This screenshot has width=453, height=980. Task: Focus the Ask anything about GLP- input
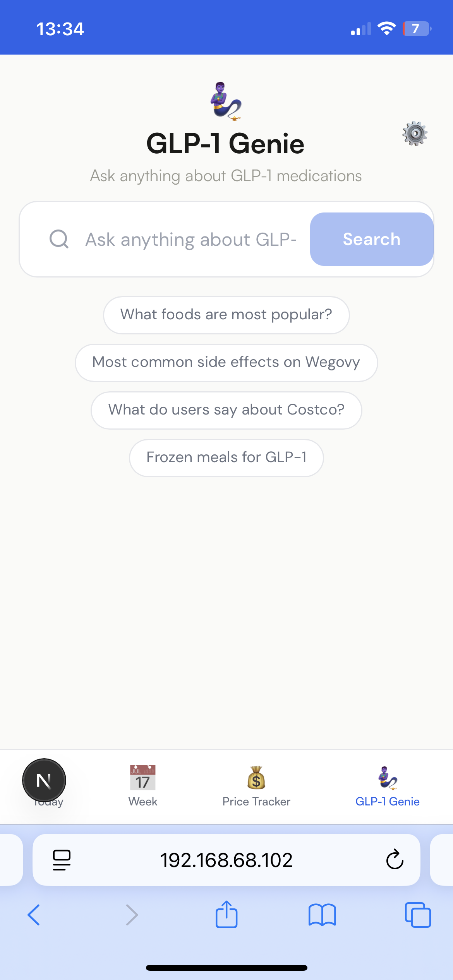190,239
